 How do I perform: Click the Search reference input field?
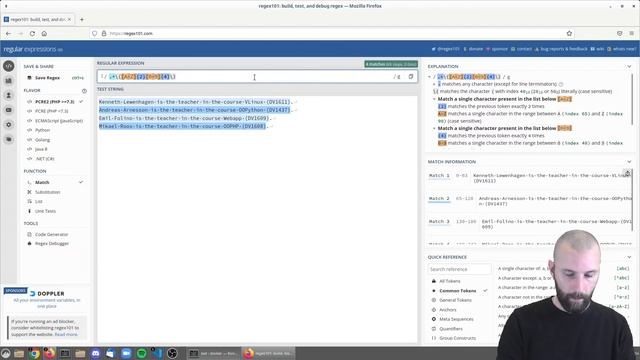coord(460,269)
